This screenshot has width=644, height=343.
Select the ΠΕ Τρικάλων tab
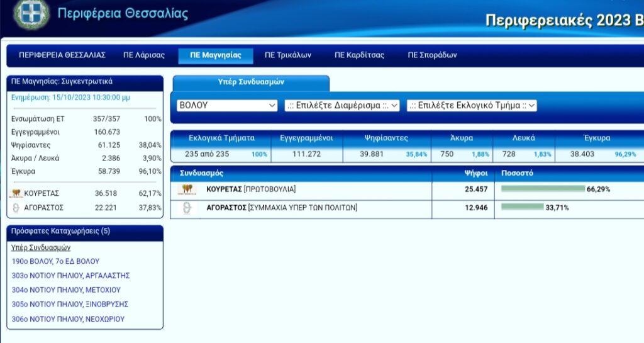pyautogui.click(x=287, y=55)
